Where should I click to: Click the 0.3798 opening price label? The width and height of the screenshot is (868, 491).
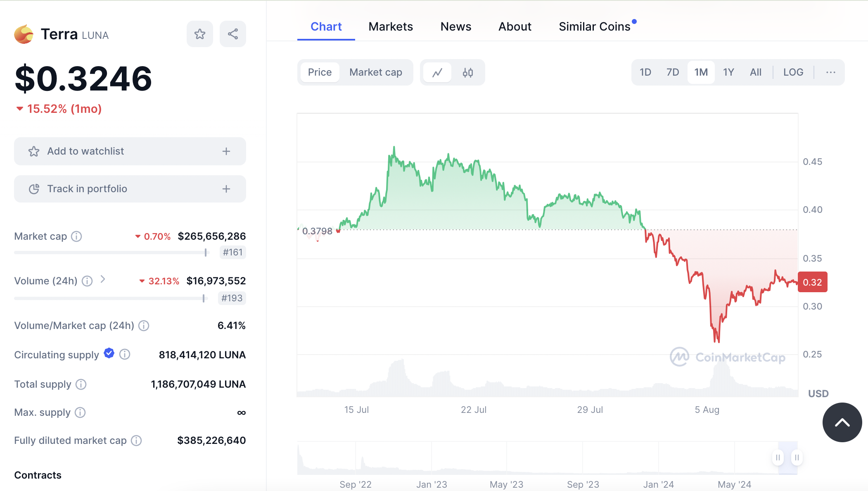coord(317,231)
